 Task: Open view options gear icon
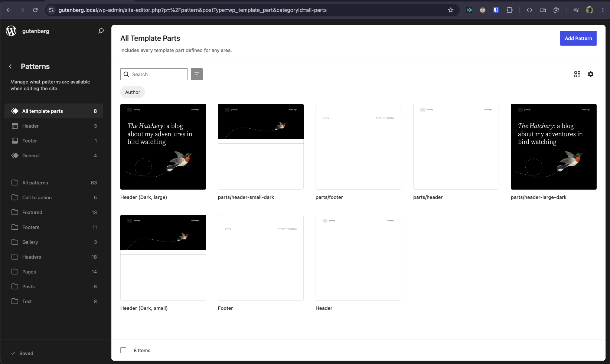tap(591, 74)
